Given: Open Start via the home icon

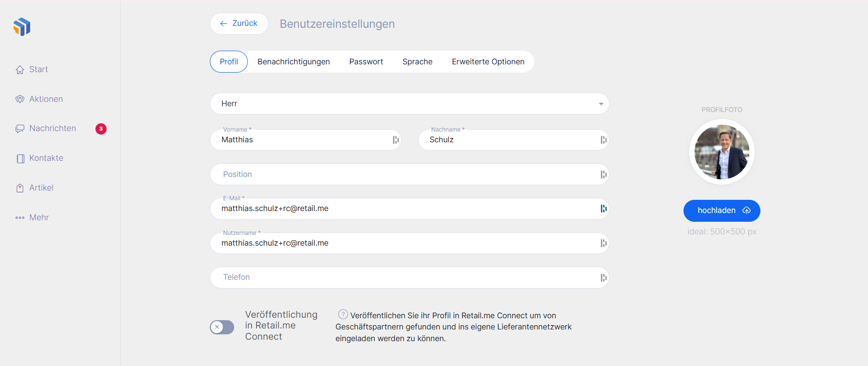Looking at the screenshot, I should point(20,70).
